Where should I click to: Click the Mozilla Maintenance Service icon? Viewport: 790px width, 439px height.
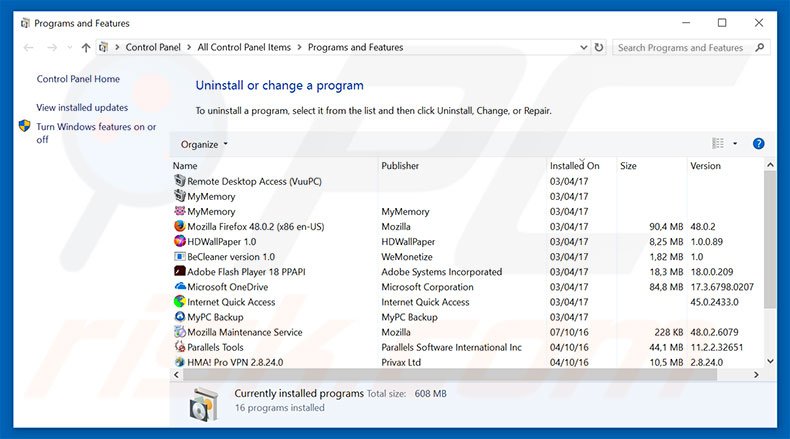click(180, 332)
